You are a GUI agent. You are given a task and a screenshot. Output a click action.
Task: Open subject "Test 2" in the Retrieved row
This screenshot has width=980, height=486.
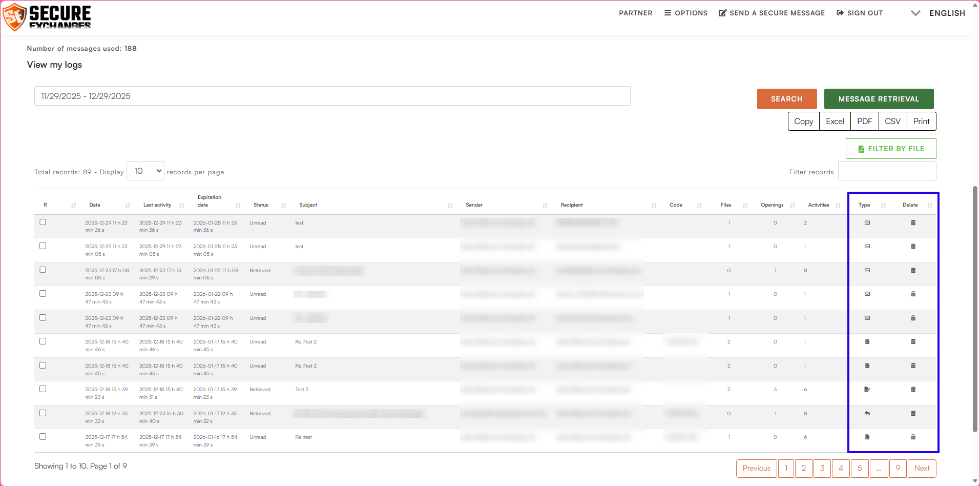302,390
